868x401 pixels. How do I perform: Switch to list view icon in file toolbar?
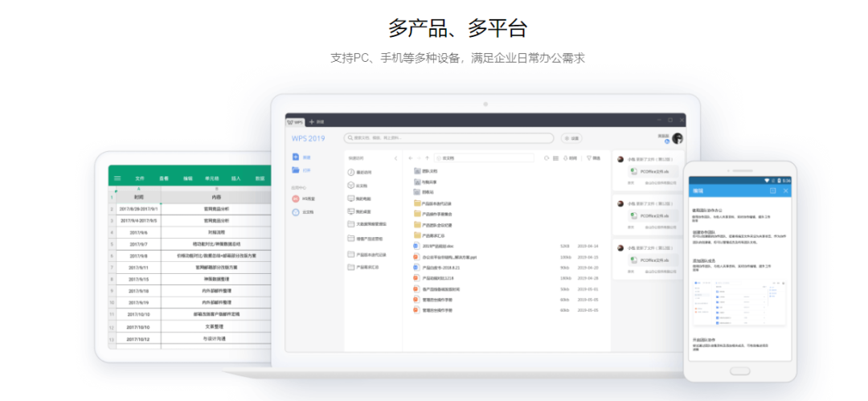(556, 158)
